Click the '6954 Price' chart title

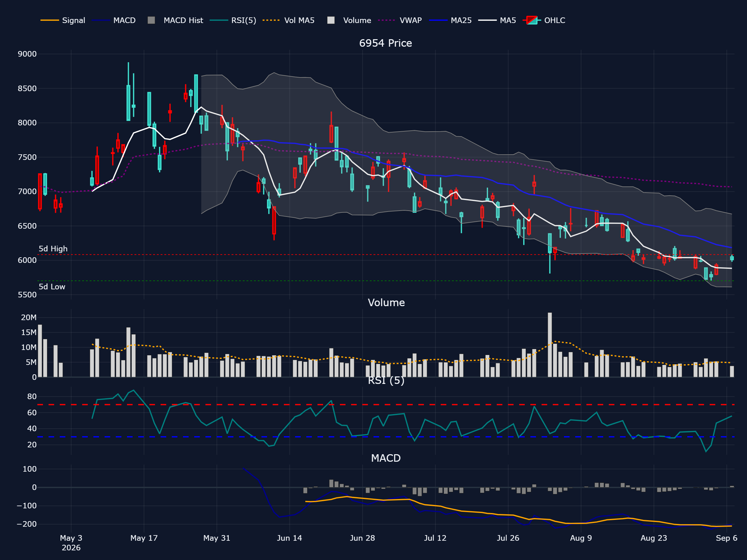point(385,43)
